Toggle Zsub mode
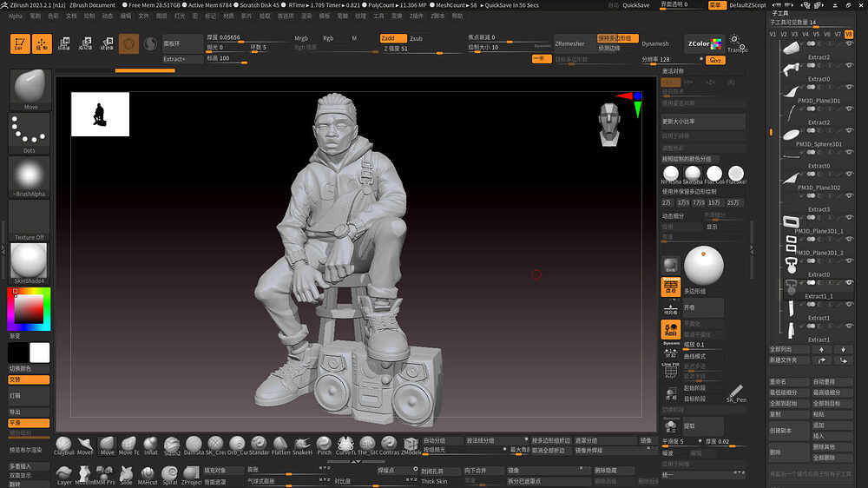The width and height of the screenshot is (868, 488). tap(416, 38)
